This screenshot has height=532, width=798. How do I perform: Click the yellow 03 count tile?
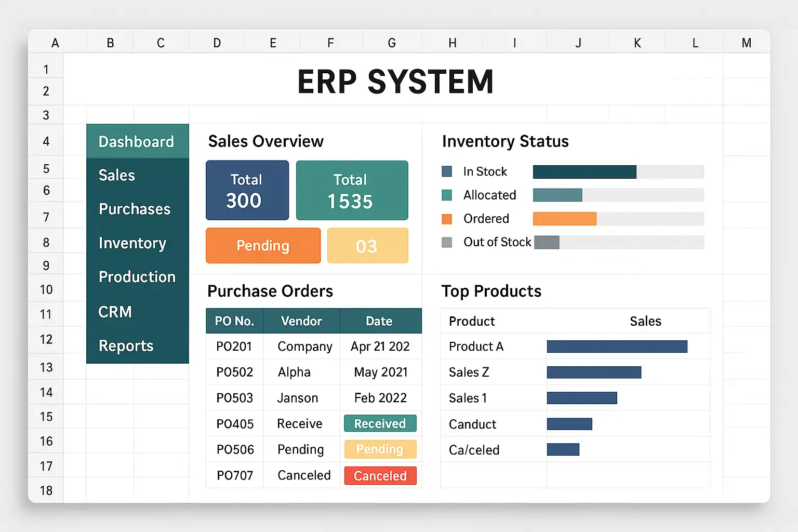coord(367,246)
